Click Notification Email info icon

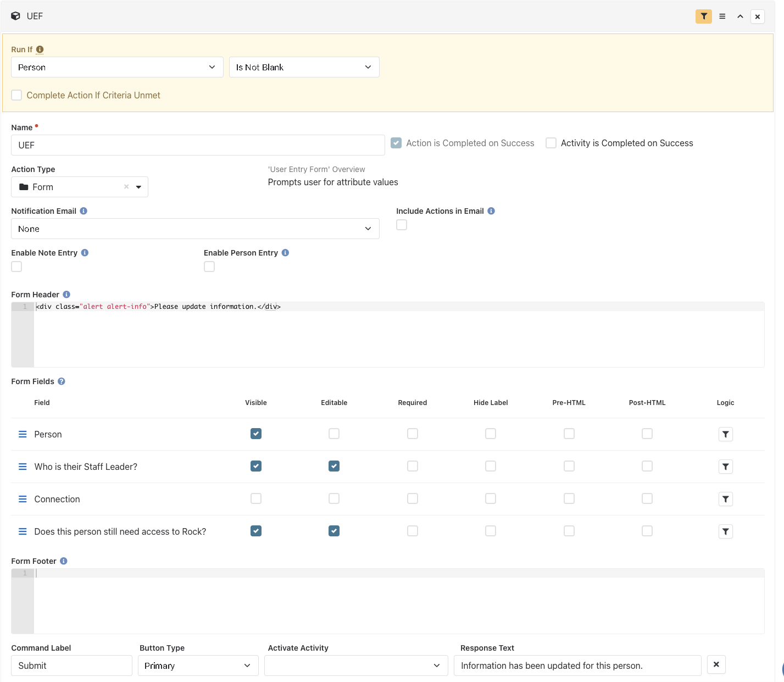[84, 211]
